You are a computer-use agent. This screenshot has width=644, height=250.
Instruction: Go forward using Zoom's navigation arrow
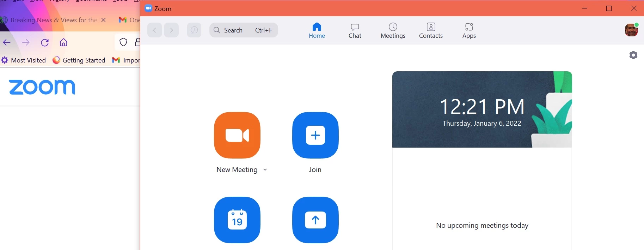pos(171,30)
